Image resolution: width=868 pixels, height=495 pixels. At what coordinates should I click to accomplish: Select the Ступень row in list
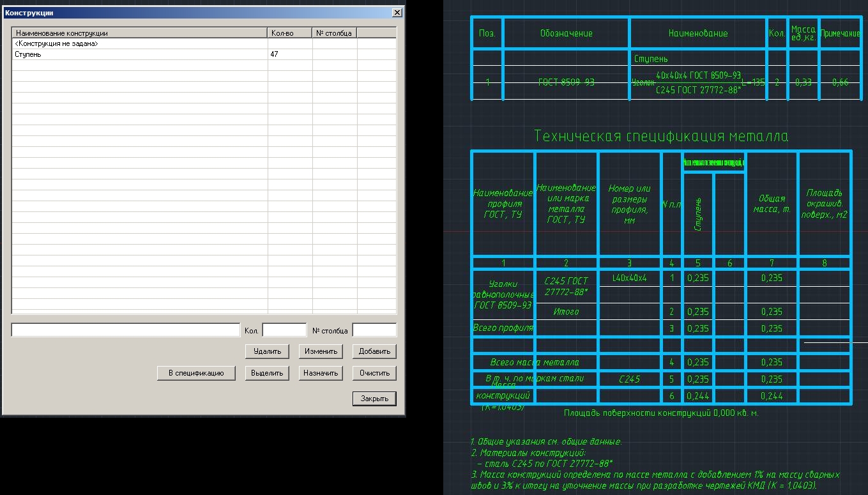pos(204,55)
